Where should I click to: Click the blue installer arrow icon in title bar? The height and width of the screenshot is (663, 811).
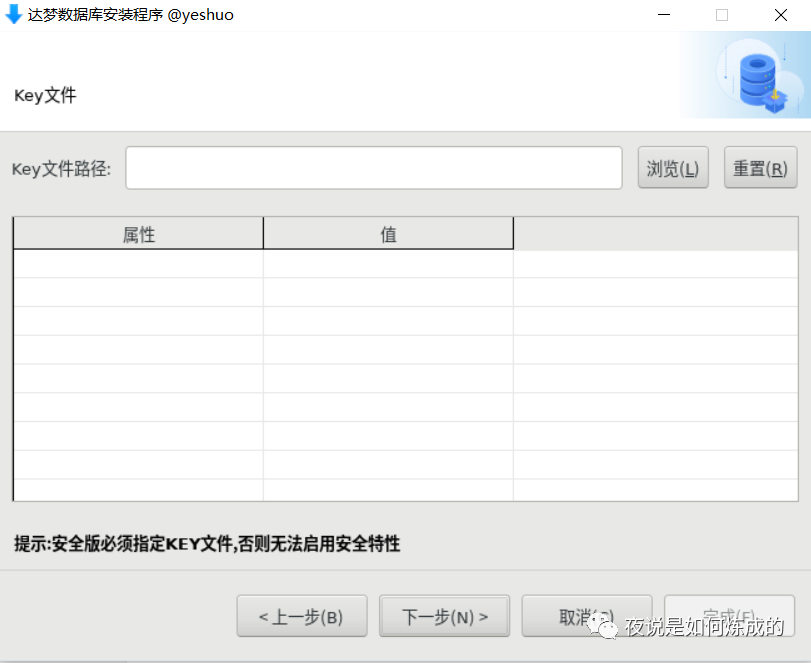(13, 14)
